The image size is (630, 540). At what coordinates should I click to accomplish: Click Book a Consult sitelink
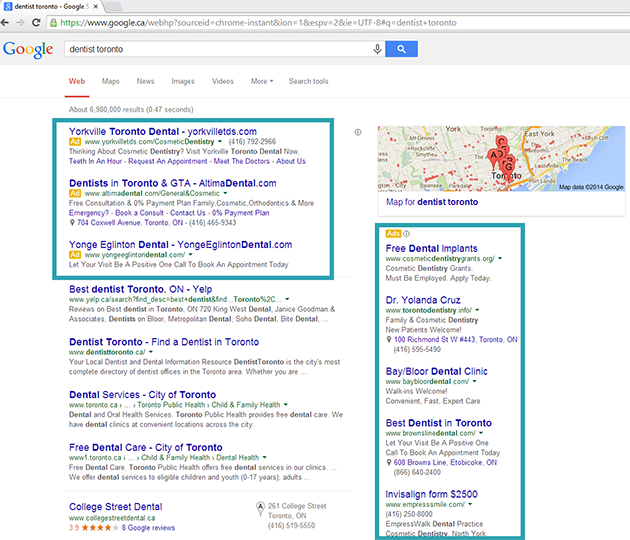click(139, 213)
